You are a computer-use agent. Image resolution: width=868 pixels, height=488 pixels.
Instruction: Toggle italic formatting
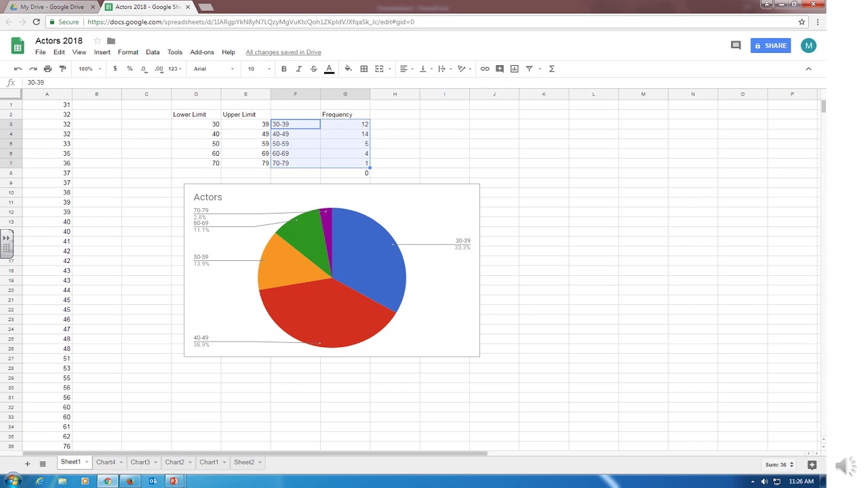(298, 68)
